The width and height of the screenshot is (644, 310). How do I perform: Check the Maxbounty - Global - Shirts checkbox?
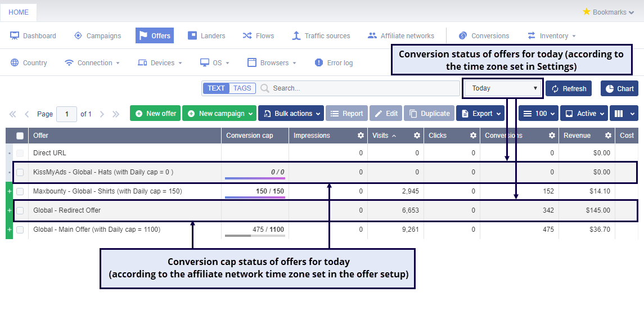click(20, 191)
